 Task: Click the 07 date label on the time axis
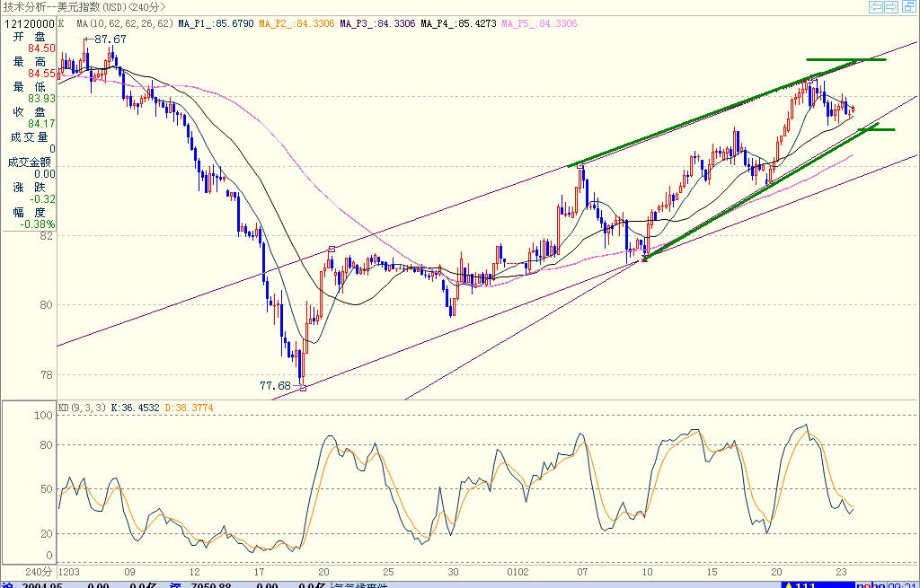582,572
